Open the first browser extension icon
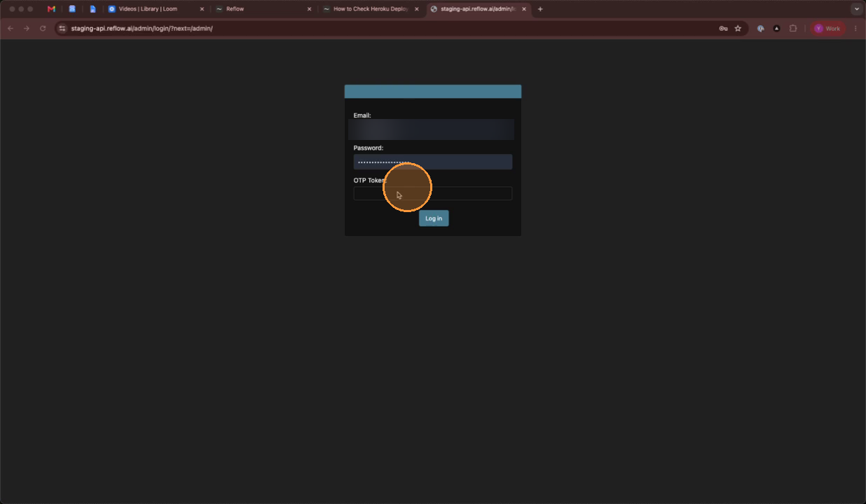The width and height of the screenshot is (866, 504). [760, 29]
